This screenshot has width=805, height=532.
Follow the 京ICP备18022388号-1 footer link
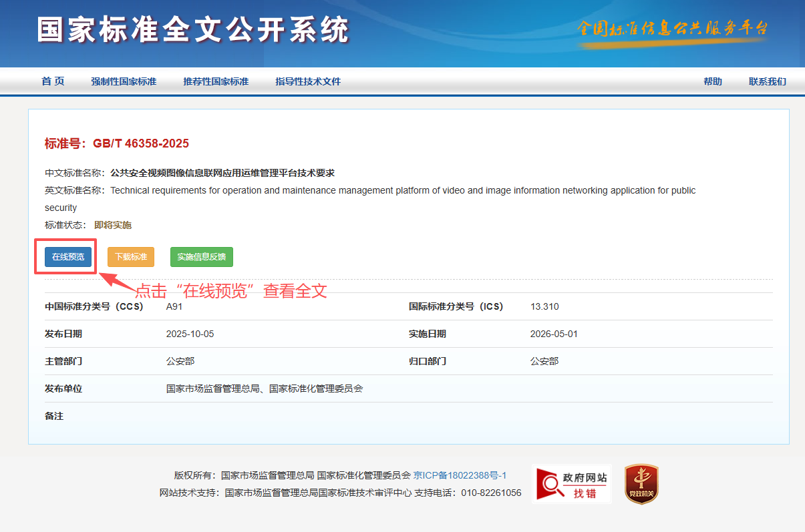click(x=460, y=475)
